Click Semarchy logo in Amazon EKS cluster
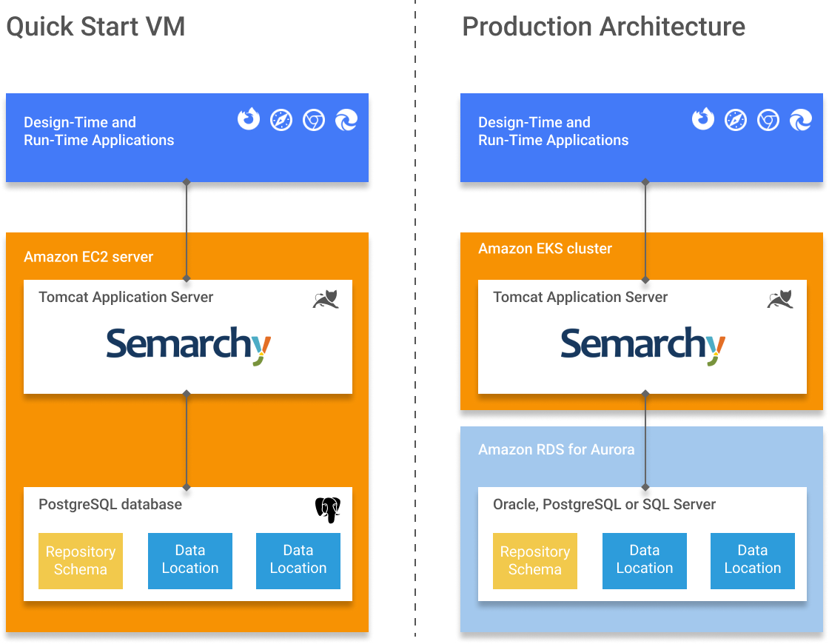The width and height of the screenshot is (829, 644). click(x=643, y=345)
